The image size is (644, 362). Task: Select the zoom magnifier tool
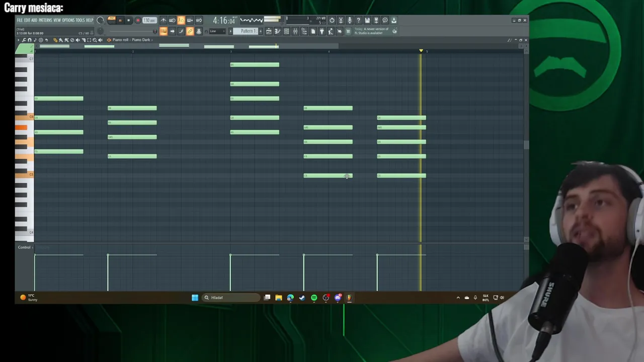click(95, 40)
